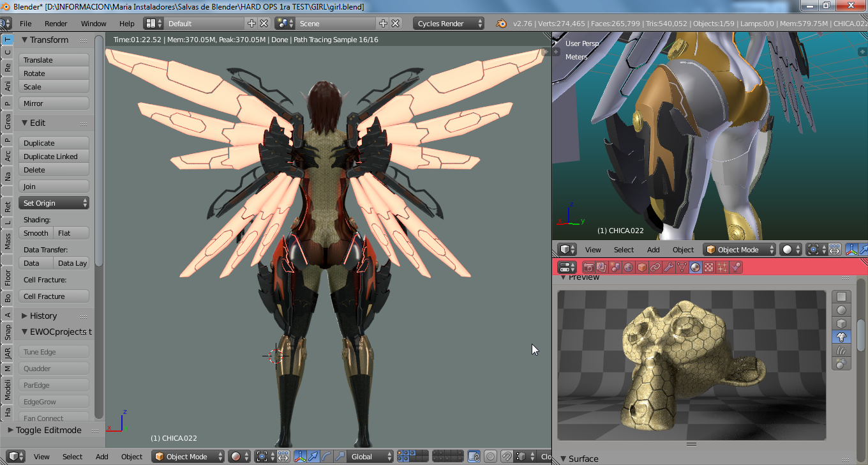Open Scene properties tab icon

click(615, 268)
